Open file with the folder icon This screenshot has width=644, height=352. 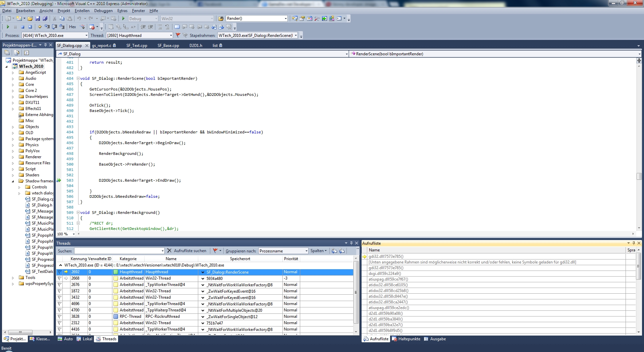tap(30, 19)
